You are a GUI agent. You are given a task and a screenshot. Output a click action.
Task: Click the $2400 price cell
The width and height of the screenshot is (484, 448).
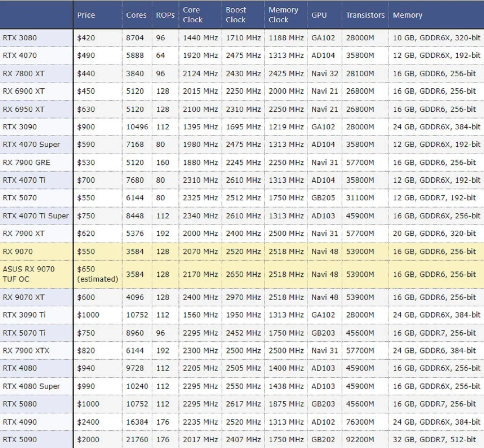(88, 422)
